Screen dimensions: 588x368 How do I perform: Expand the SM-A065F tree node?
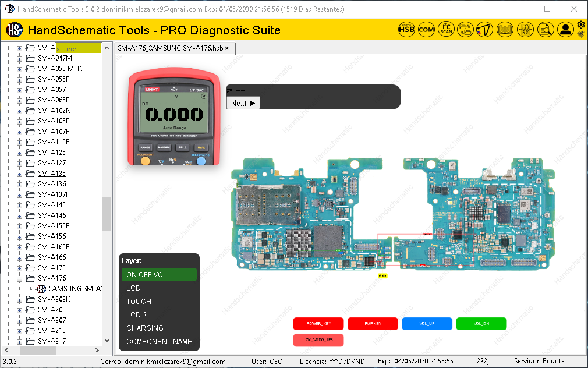coord(19,101)
